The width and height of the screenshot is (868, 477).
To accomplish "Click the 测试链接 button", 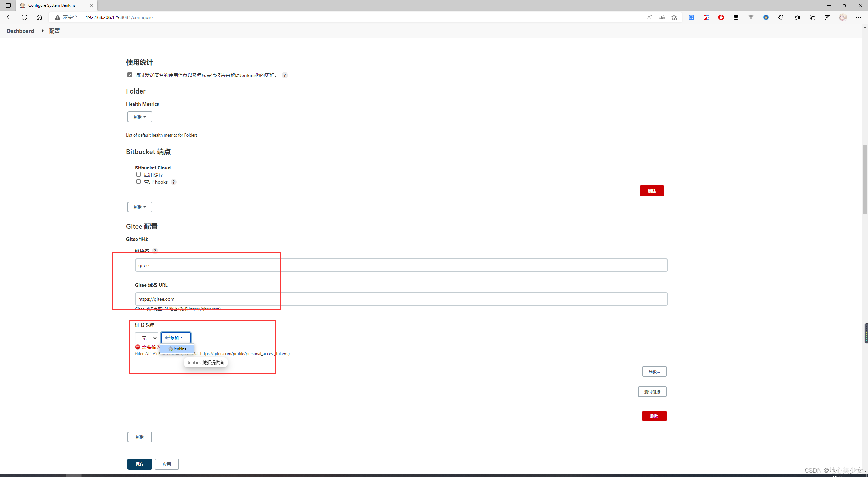I will point(652,392).
